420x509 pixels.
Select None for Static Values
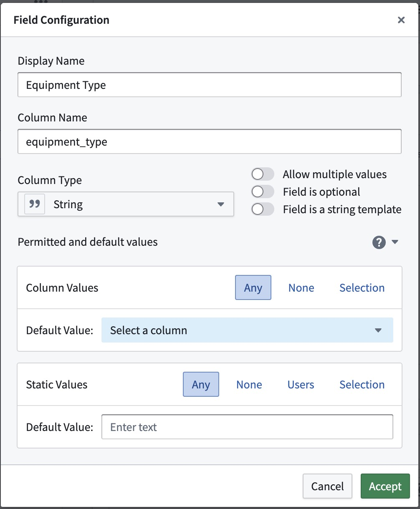coord(249,384)
